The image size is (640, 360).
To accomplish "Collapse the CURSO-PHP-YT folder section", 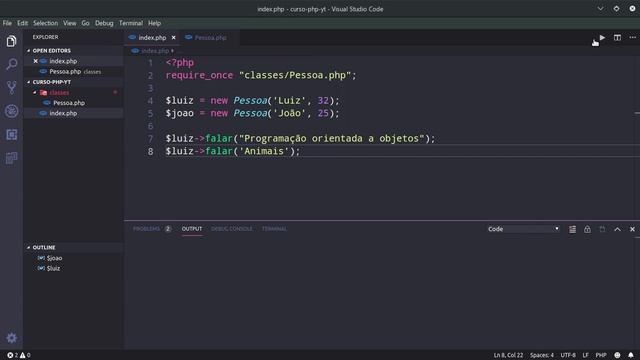I will click(51, 82).
